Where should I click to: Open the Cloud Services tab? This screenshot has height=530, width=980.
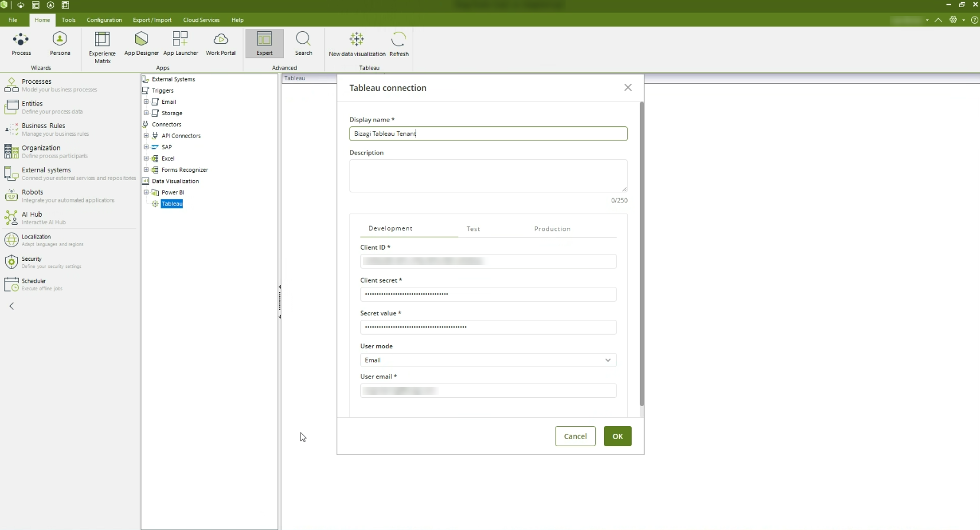pos(201,20)
